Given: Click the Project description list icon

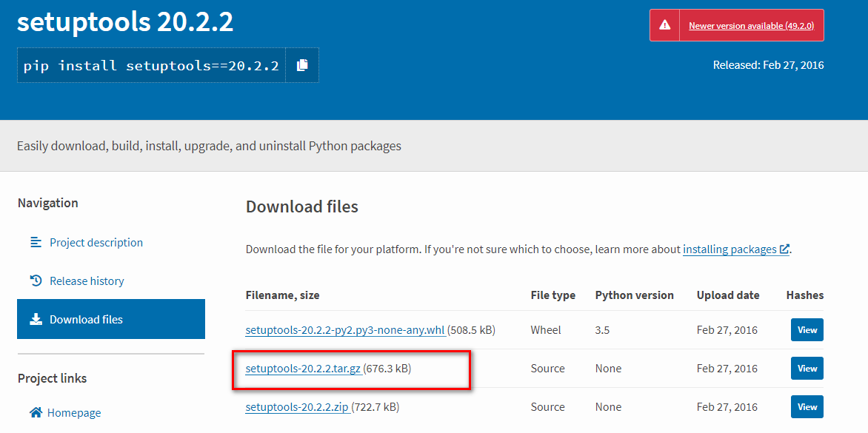Looking at the screenshot, I should pyautogui.click(x=36, y=242).
